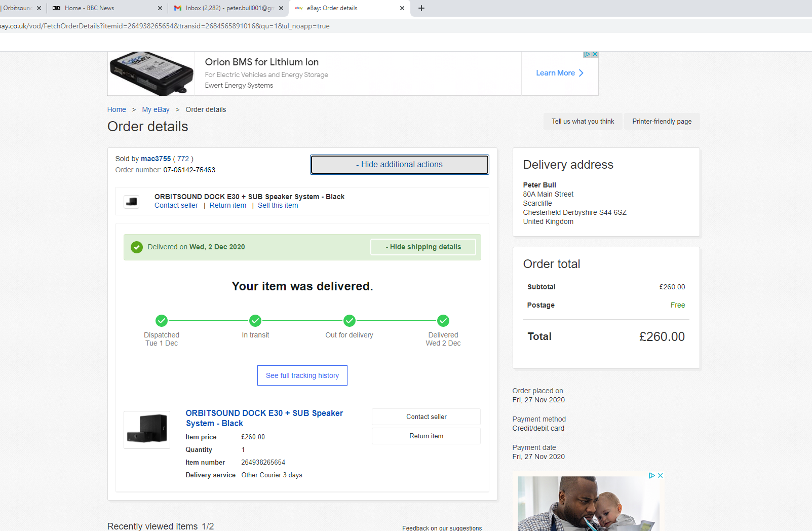Close the eBay Order details tab
This screenshot has height=531, width=812.
click(x=402, y=8)
